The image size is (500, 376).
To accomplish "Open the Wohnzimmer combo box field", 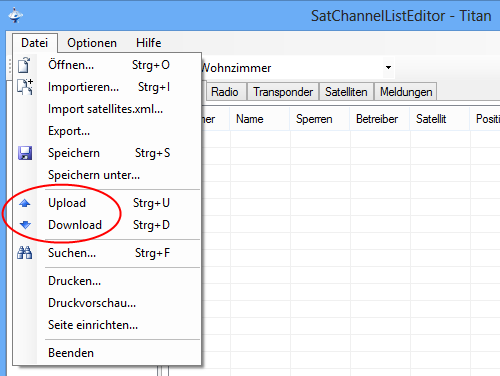I will tap(298, 68).
